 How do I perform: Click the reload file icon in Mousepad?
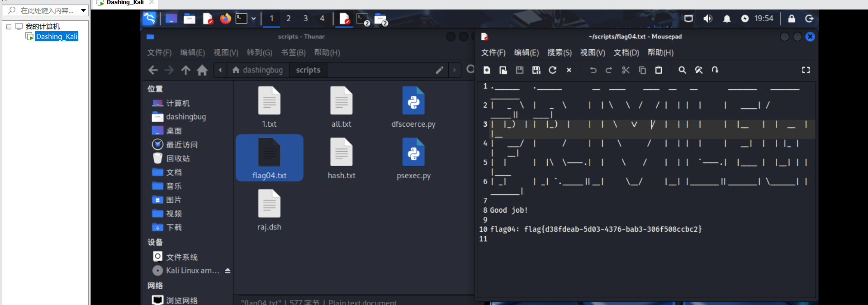tap(552, 70)
